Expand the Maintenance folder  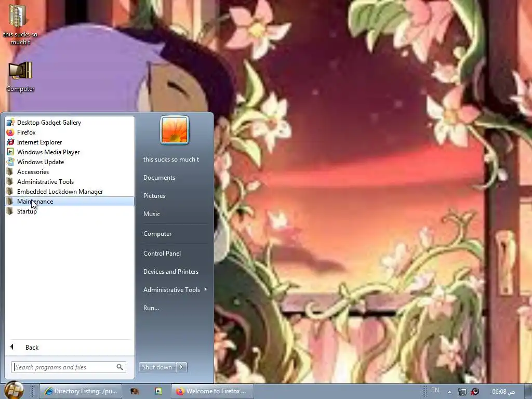point(70,201)
